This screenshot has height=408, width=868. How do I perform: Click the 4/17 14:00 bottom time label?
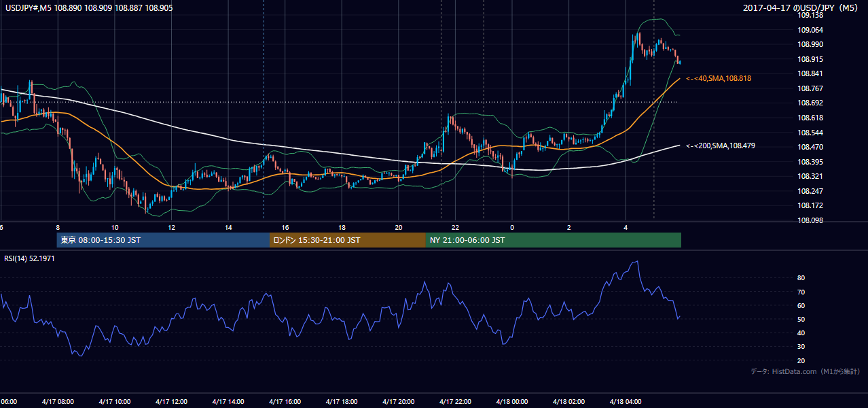tap(228, 401)
